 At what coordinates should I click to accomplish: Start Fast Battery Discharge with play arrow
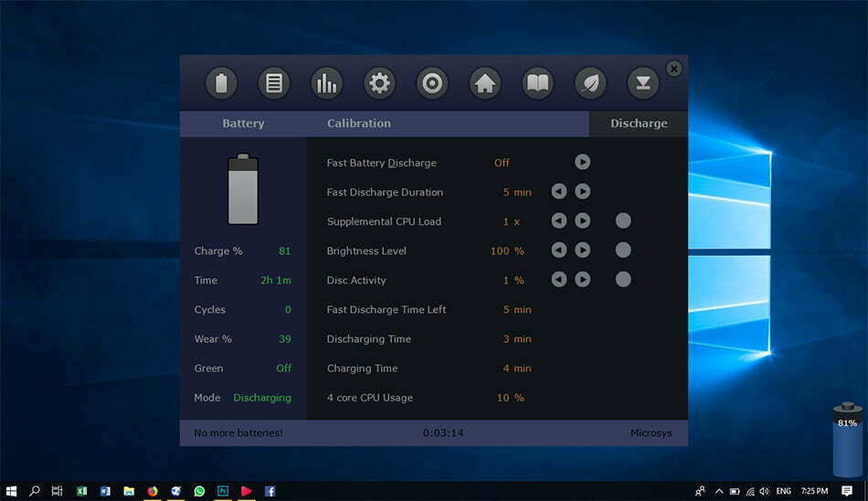(x=582, y=162)
